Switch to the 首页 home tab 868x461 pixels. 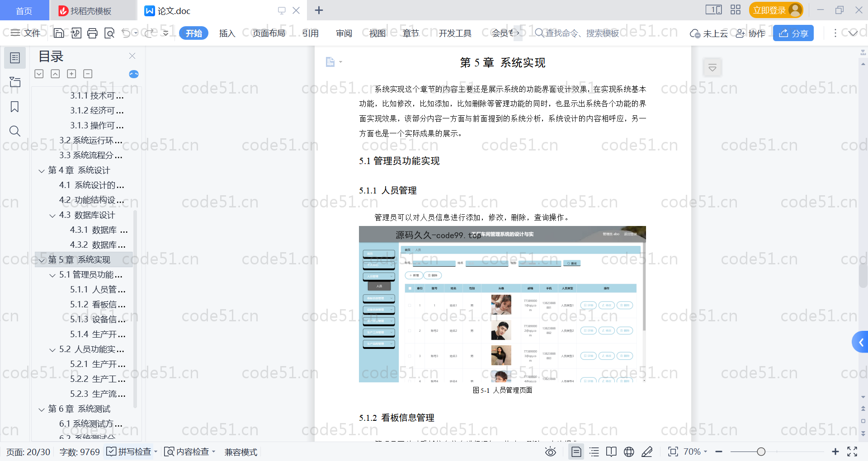[24, 11]
